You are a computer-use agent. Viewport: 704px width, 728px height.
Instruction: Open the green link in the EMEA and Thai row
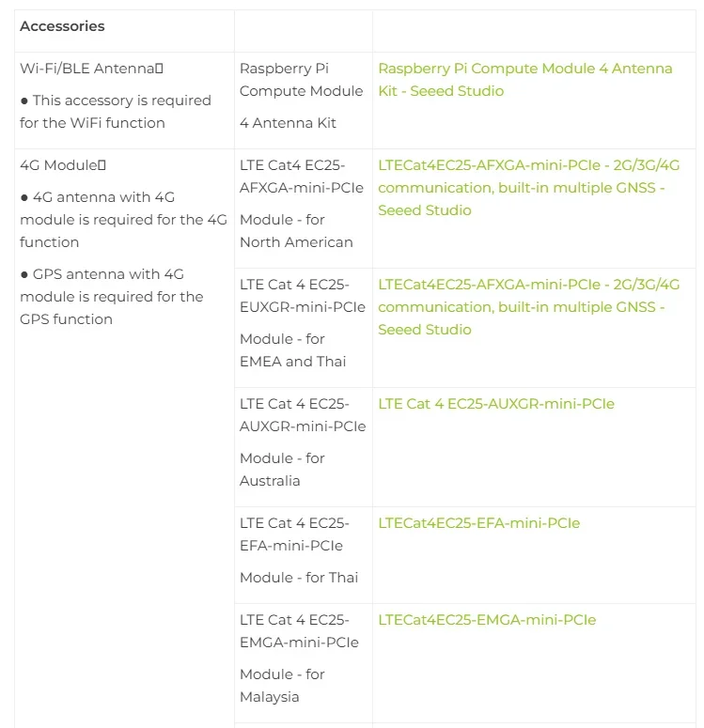pyautogui.click(x=528, y=307)
